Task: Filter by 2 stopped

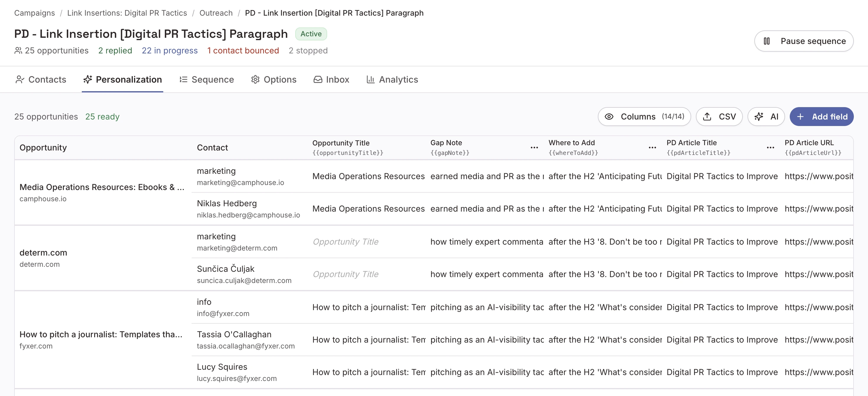Action: click(308, 50)
